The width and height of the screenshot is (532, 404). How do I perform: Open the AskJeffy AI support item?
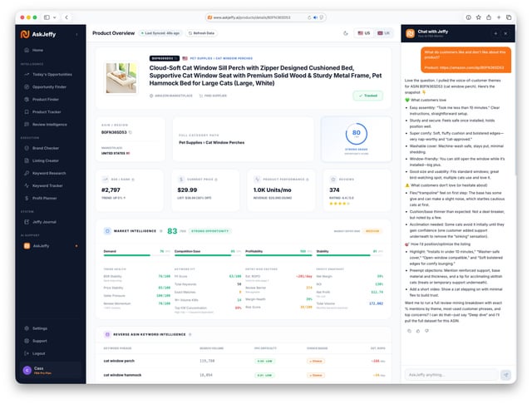point(51,246)
